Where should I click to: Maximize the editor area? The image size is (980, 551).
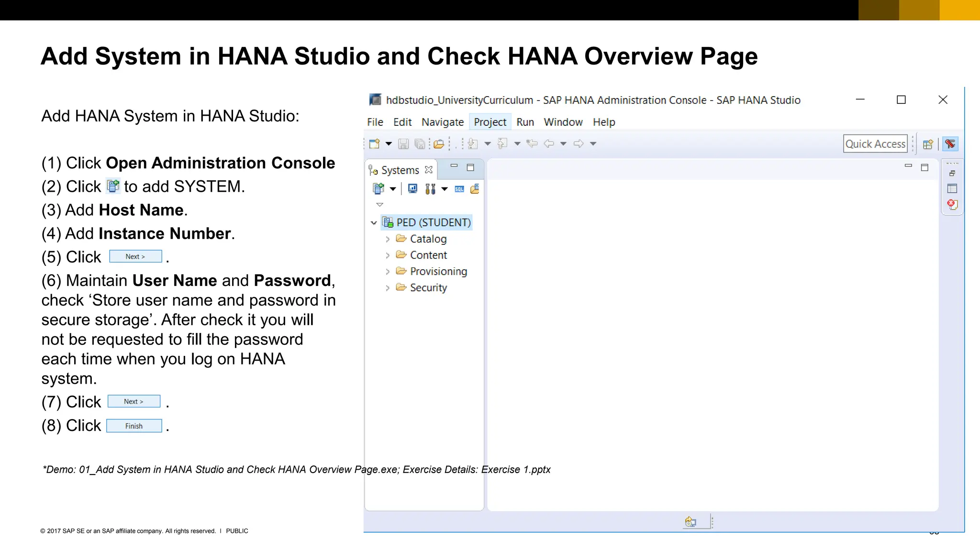[x=924, y=167]
